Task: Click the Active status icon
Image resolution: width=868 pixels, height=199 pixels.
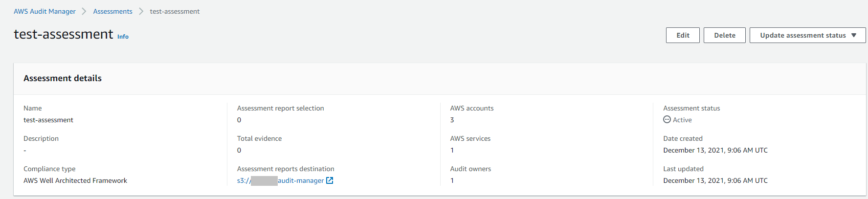Action: (x=667, y=120)
